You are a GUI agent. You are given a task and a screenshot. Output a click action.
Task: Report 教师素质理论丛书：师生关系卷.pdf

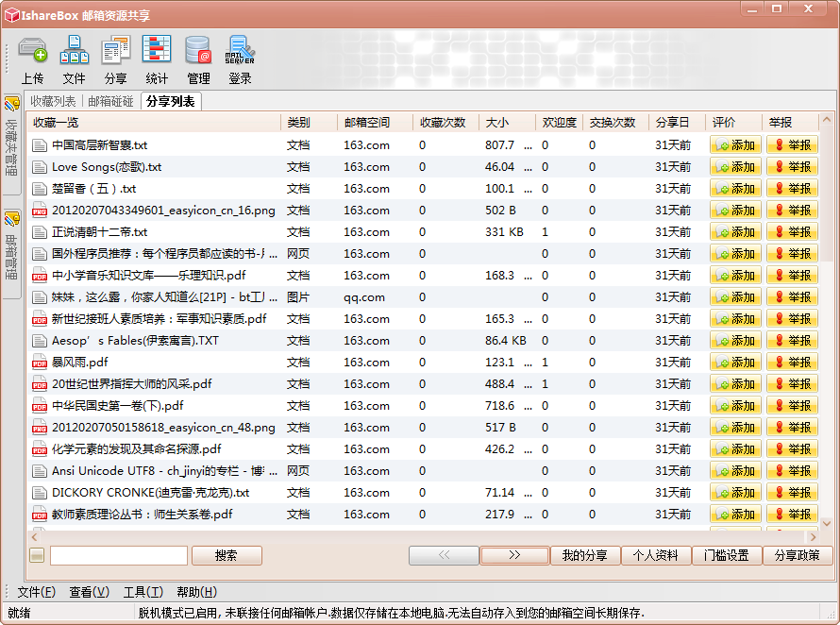[x=792, y=514]
